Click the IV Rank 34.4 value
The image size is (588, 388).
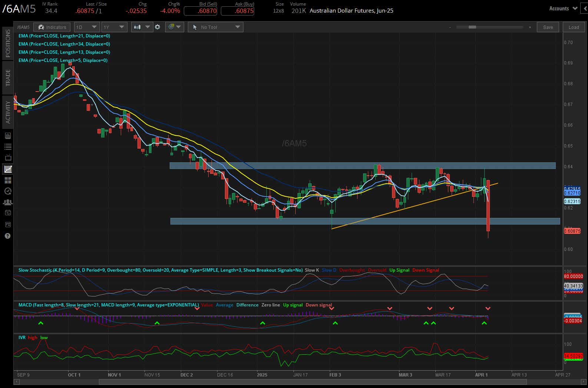coord(51,11)
